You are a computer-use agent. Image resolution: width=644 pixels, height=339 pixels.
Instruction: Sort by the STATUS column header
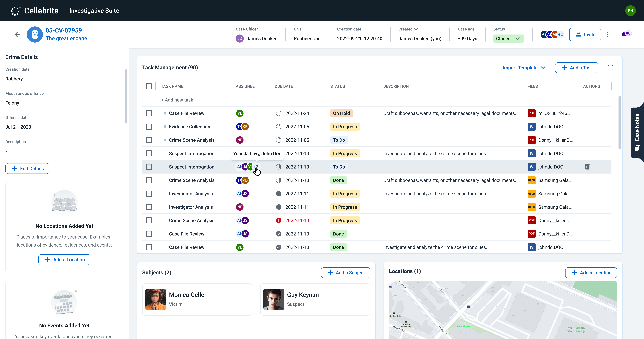[338, 86]
